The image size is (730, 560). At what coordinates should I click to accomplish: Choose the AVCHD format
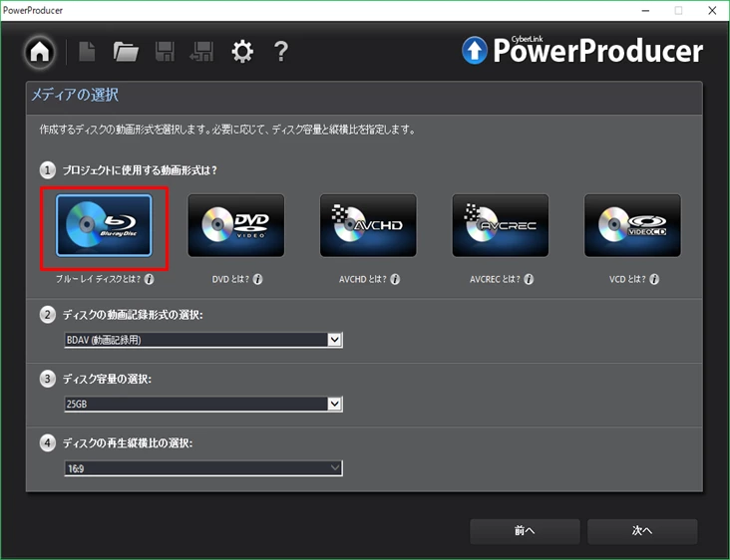368,225
